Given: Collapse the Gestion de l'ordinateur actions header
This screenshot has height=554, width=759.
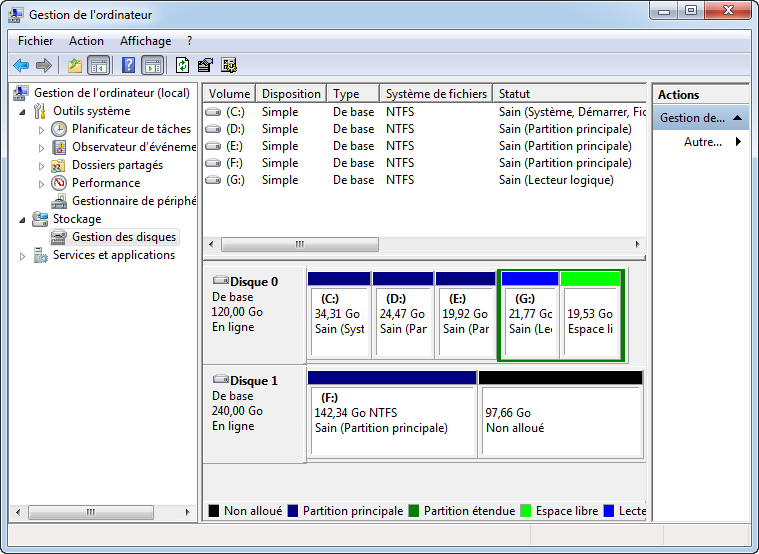Looking at the screenshot, I should tap(738, 118).
